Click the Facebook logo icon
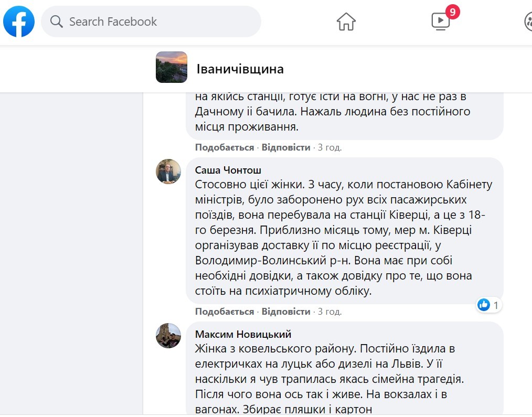Image resolution: width=532 pixels, height=417 pixels. (19, 22)
